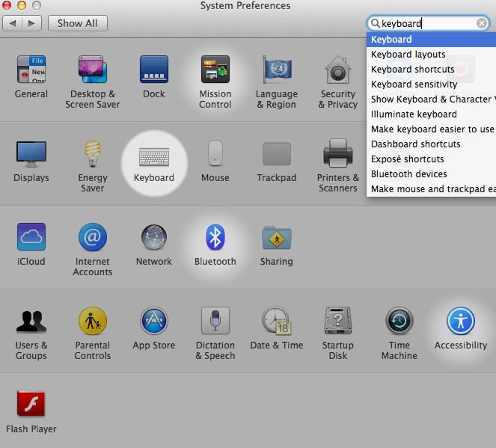Viewport: 496px width, 448px height.
Task: Select Exposé shortcuts search result
Action: pyautogui.click(x=431, y=159)
